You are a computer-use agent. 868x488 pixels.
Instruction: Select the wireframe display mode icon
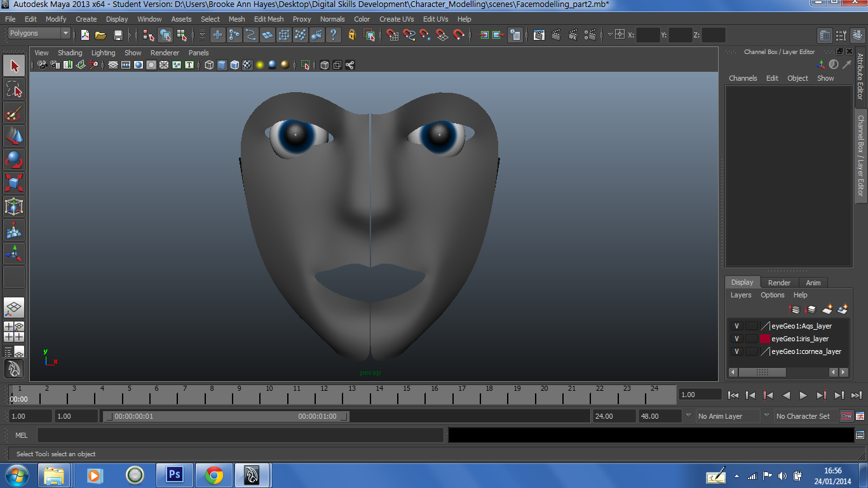(208, 64)
